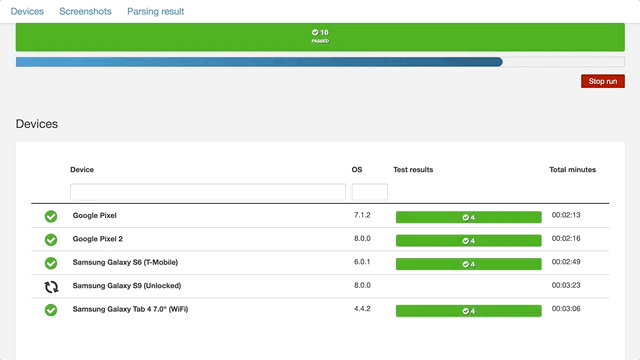Click the Total minutes column header
640x360 pixels.
click(x=572, y=169)
